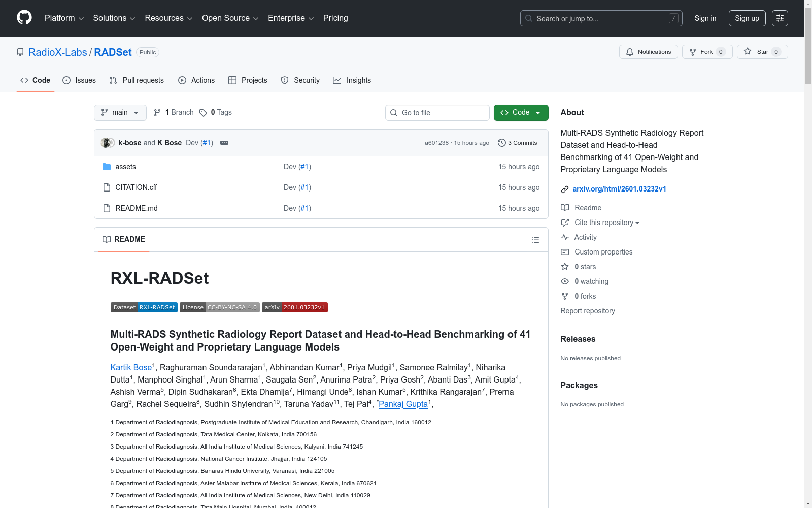Click the README.md file icon
Image resolution: width=812 pixels, height=508 pixels.
point(107,208)
